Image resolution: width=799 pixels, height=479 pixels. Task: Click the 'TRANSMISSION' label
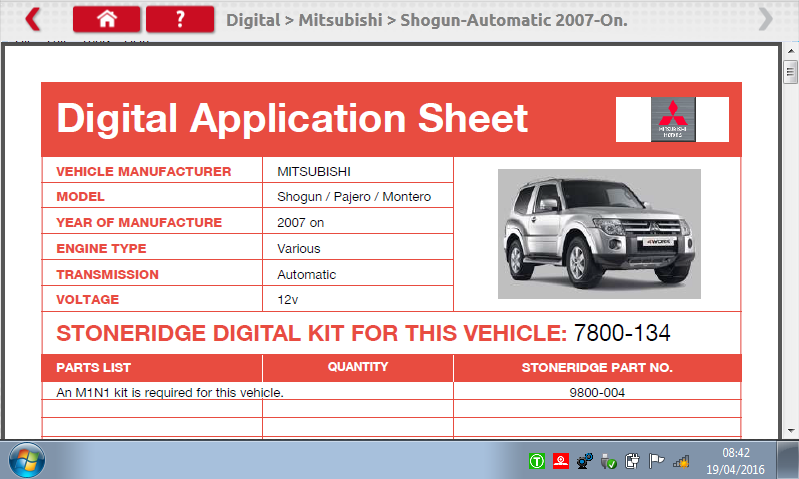[108, 274]
